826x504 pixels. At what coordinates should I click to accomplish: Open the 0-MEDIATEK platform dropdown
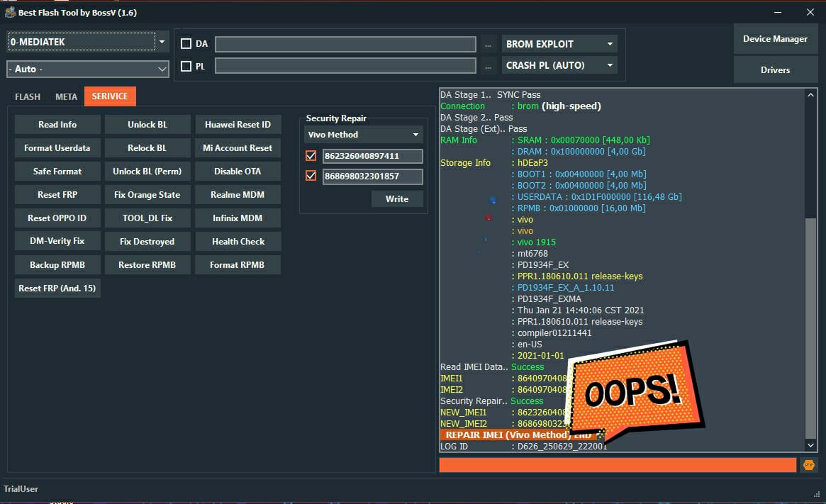(88, 42)
